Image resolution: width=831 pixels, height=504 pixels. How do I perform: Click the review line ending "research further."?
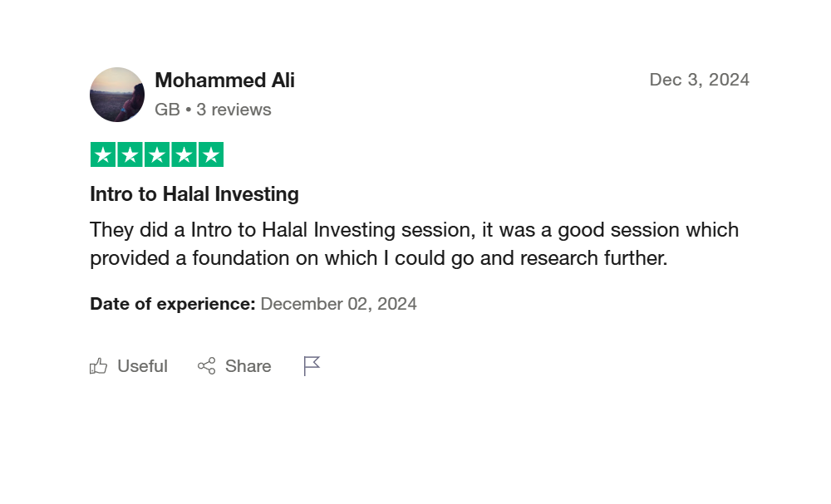click(x=378, y=258)
